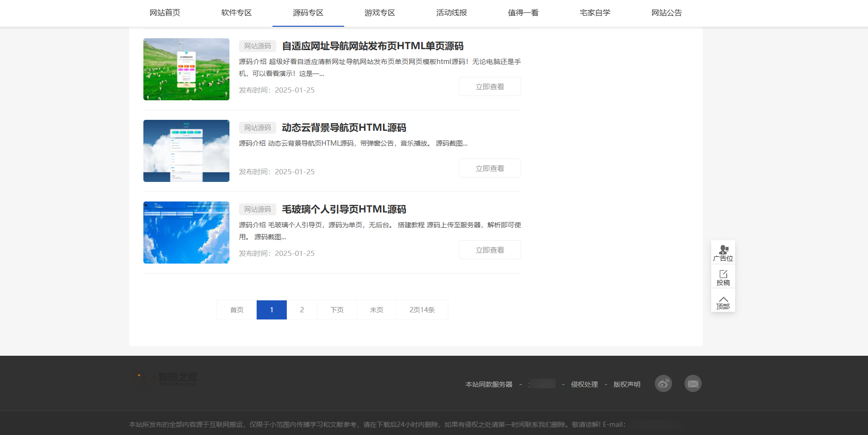
Task: 点击下页按钮翻页
Action: tap(336, 309)
